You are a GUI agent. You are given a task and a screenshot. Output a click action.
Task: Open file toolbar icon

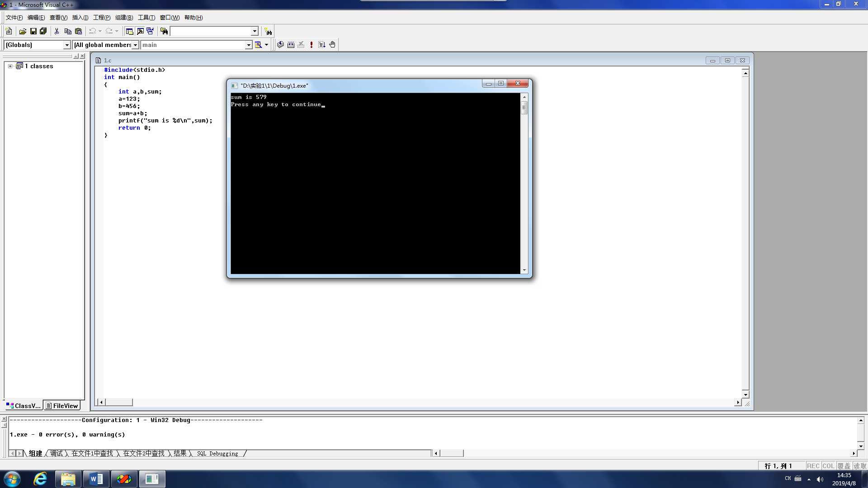[23, 31]
